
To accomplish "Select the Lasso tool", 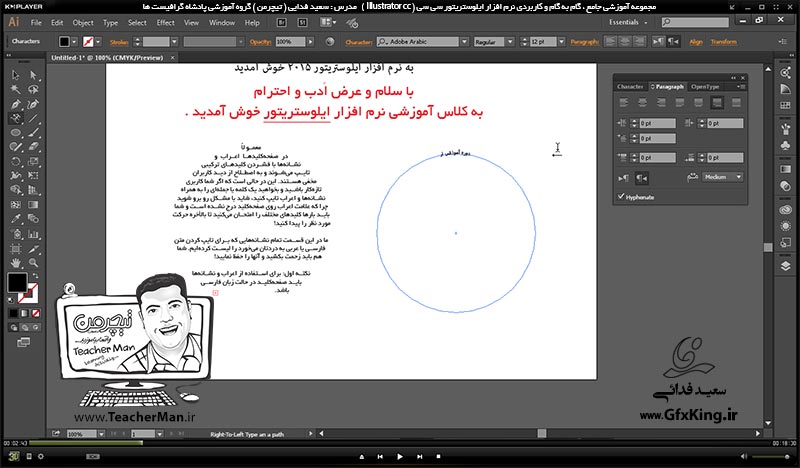I will click(33, 90).
